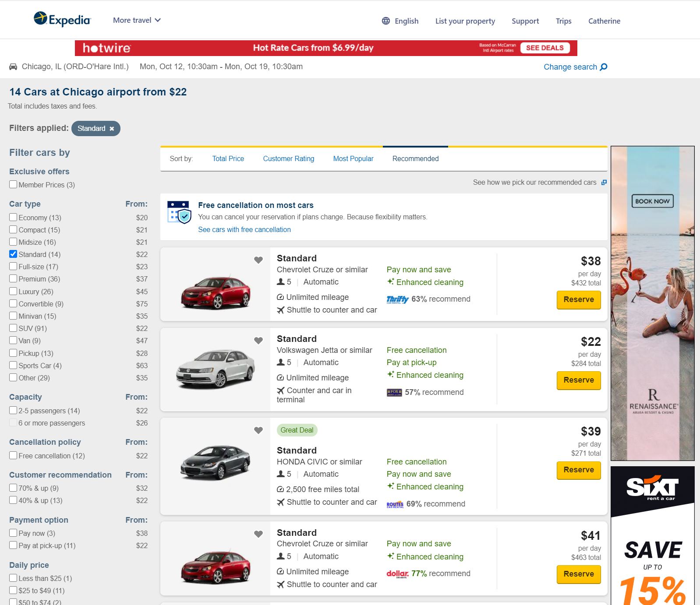Check the Minivan car type filter
Screen dimensions: 700x605
(x=13, y=316)
